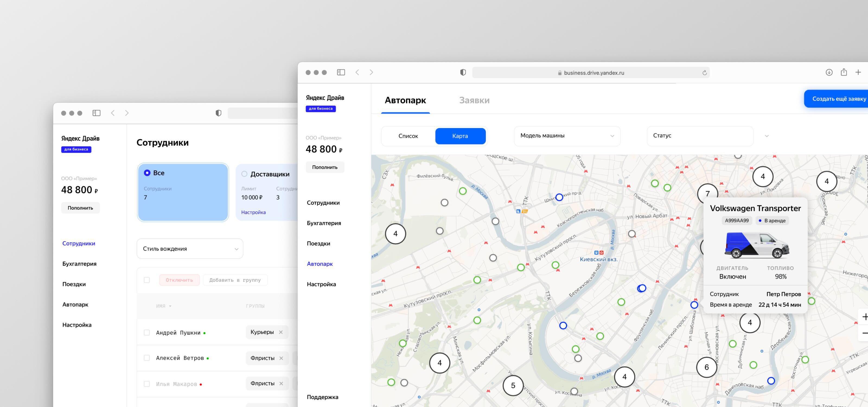This screenshot has height=407, width=868.
Task: Open downloads icon in front browser toolbar
Action: pyautogui.click(x=829, y=72)
